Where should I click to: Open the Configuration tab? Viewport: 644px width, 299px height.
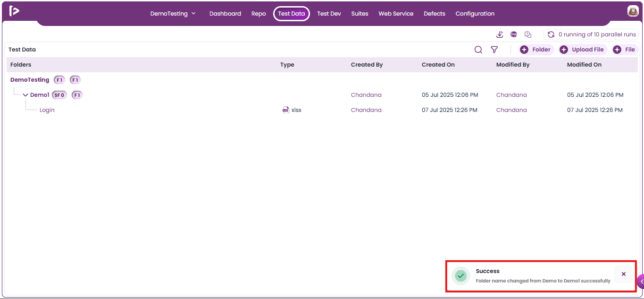click(475, 14)
